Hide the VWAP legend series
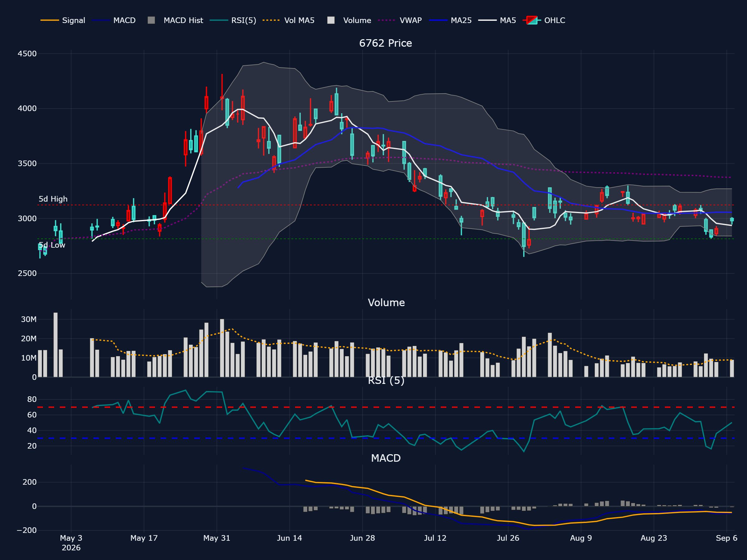The height and width of the screenshot is (560, 747). (x=400, y=20)
